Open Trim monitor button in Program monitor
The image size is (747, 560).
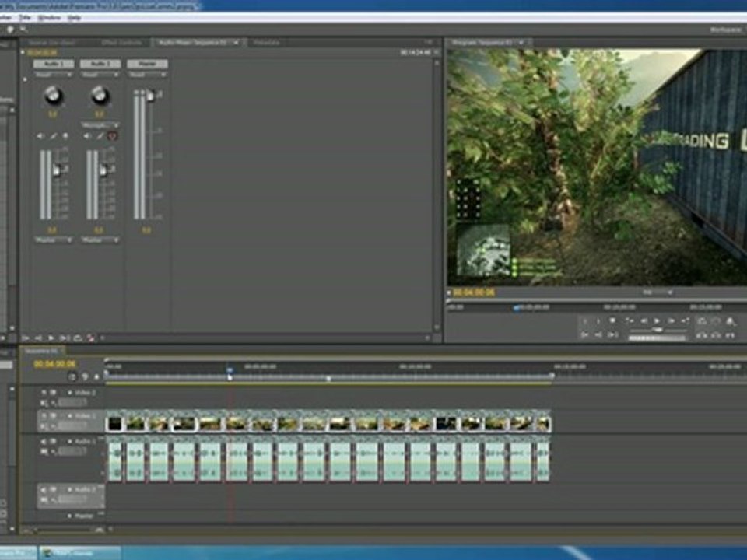click(x=730, y=335)
